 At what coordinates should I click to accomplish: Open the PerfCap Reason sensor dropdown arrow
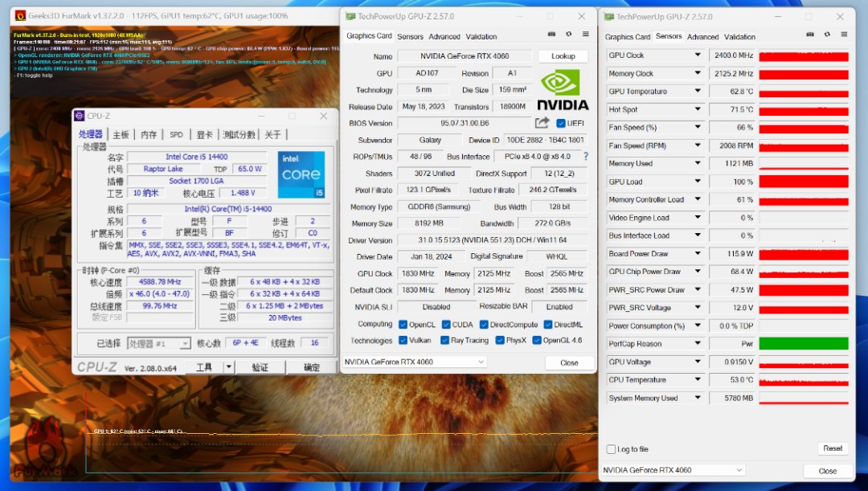pos(698,344)
